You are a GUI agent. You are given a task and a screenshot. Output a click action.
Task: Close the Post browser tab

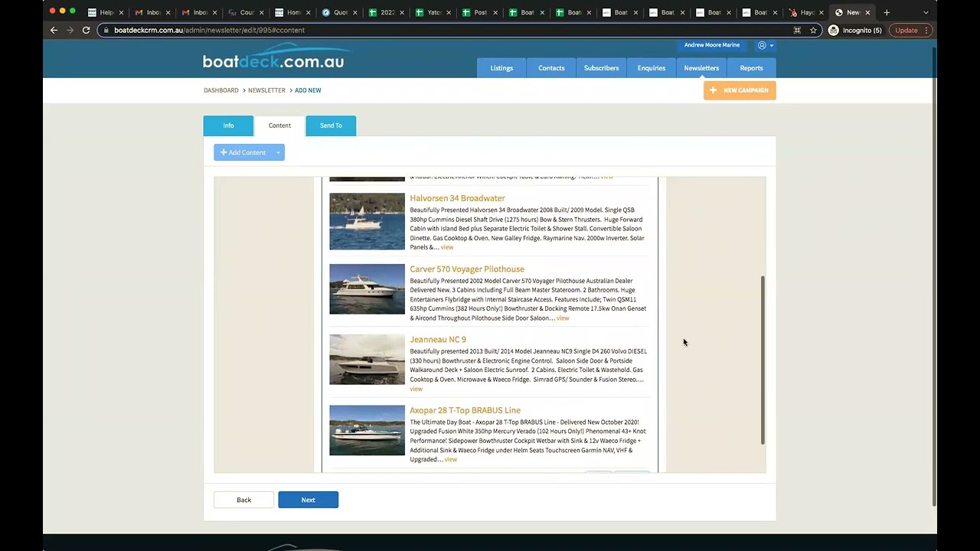click(x=495, y=12)
